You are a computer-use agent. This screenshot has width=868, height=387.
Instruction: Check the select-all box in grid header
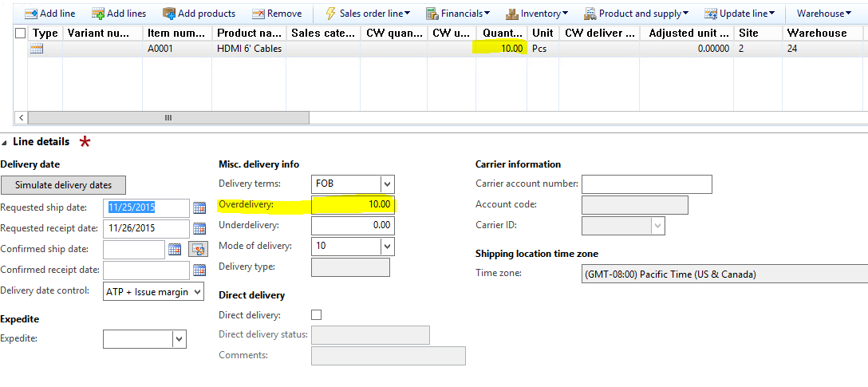pos(21,34)
